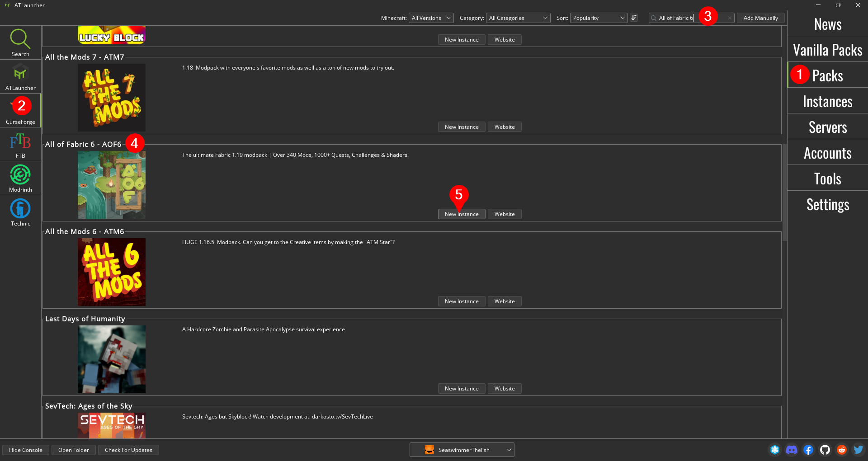Create New Instance for All the Mods 6
Viewport: 868px width, 461px height.
(x=462, y=301)
